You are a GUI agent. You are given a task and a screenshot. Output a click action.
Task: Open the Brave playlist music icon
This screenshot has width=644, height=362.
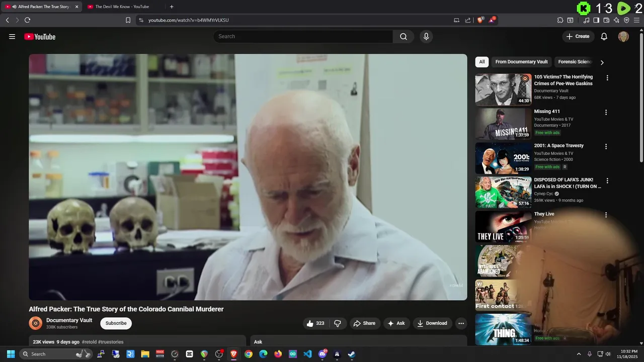coord(586,20)
